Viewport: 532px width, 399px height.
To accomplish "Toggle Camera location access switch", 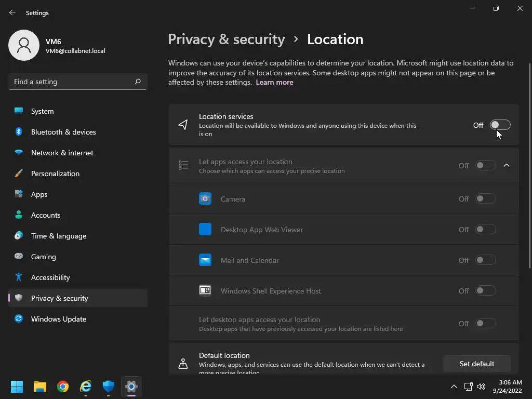I will (486, 199).
